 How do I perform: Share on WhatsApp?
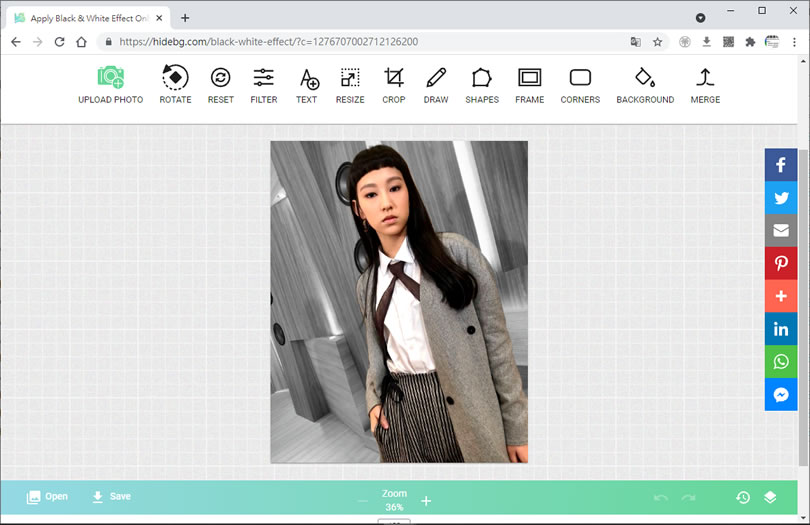point(781,362)
